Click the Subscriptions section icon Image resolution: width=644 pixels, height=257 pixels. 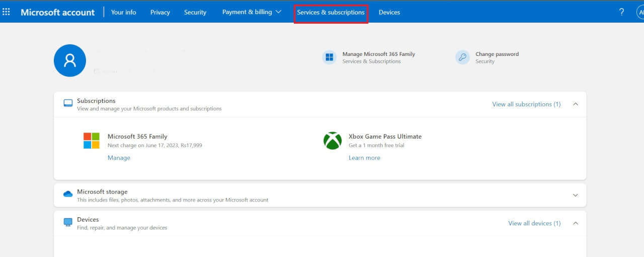click(x=68, y=103)
